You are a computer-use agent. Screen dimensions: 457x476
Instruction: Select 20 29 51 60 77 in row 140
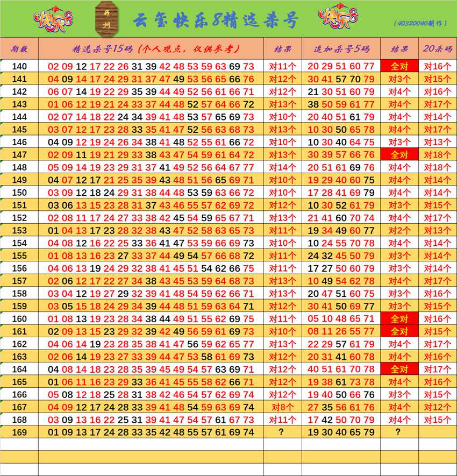[341, 66]
